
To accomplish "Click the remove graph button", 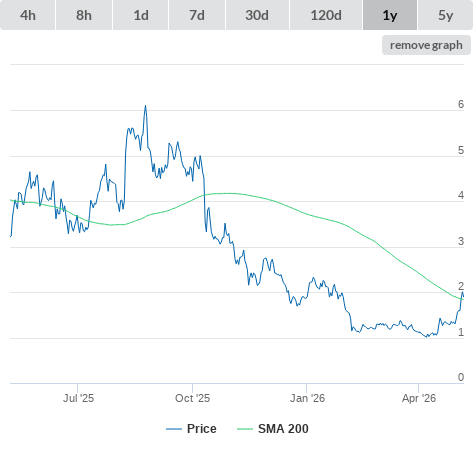I will 426,45.
